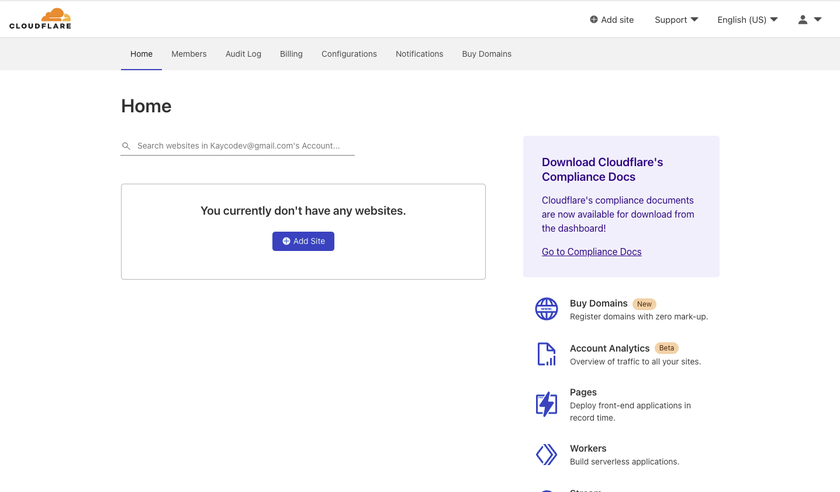Open the Buy Domains tab
This screenshot has width=840, height=492.
point(487,54)
